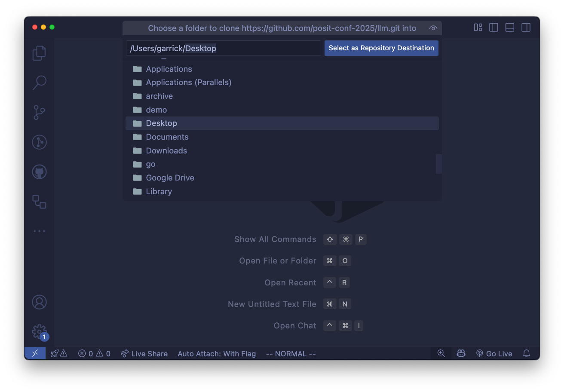Screen dimensions: 564x392
Task: Click Go Live in the status bar
Action: pos(494,353)
